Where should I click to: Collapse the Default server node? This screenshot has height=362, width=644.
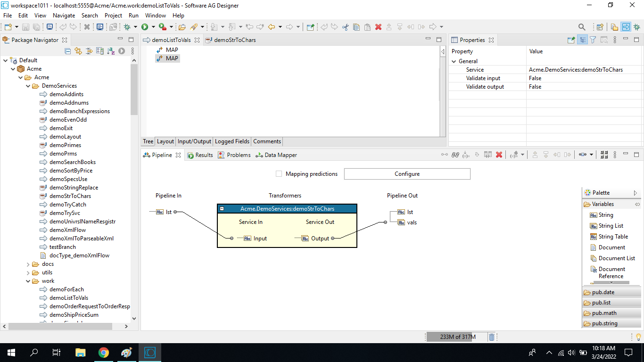click(x=5, y=60)
